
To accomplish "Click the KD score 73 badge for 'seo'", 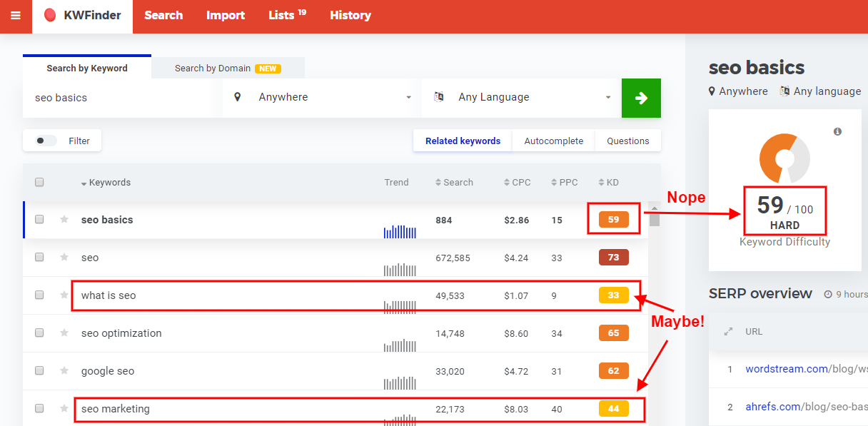I will 613,258.
